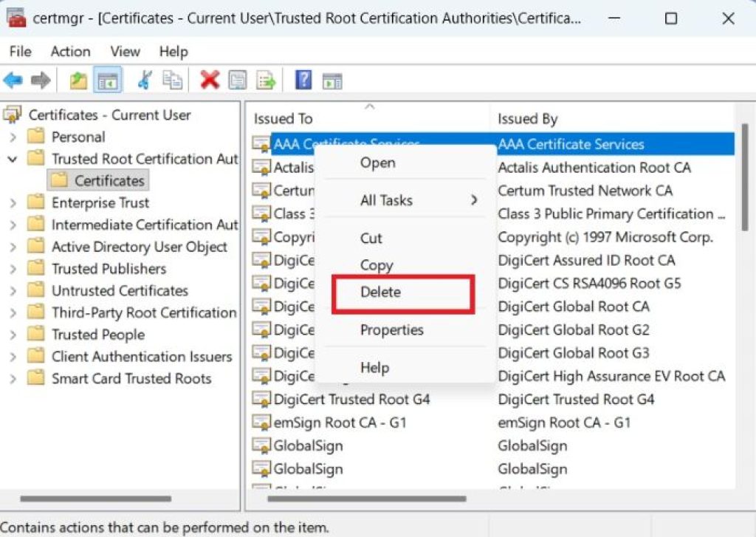Open the File menu
Screen dimensions: 756x537
point(20,51)
